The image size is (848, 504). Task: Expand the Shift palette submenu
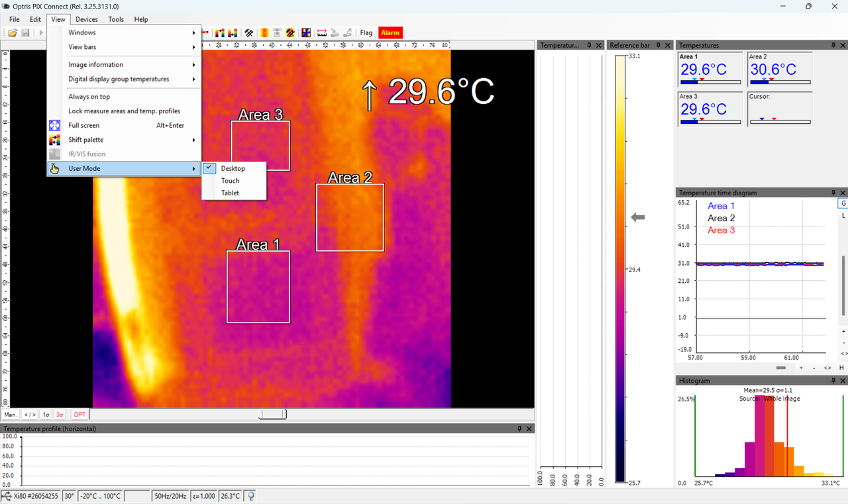point(124,140)
